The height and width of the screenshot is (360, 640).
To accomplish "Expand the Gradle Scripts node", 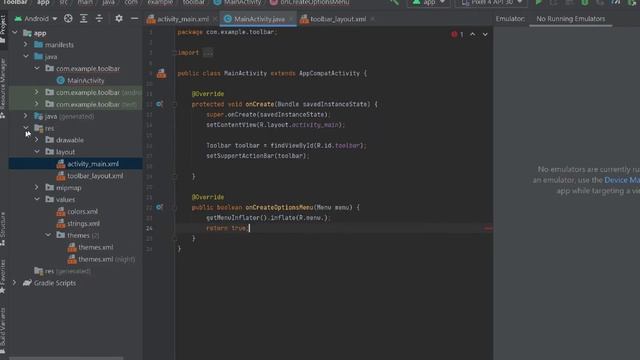I will [x=15, y=283].
